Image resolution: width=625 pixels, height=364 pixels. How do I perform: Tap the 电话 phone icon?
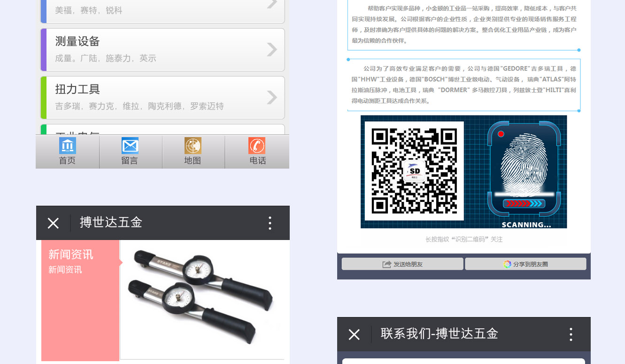pyautogui.click(x=257, y=146)
